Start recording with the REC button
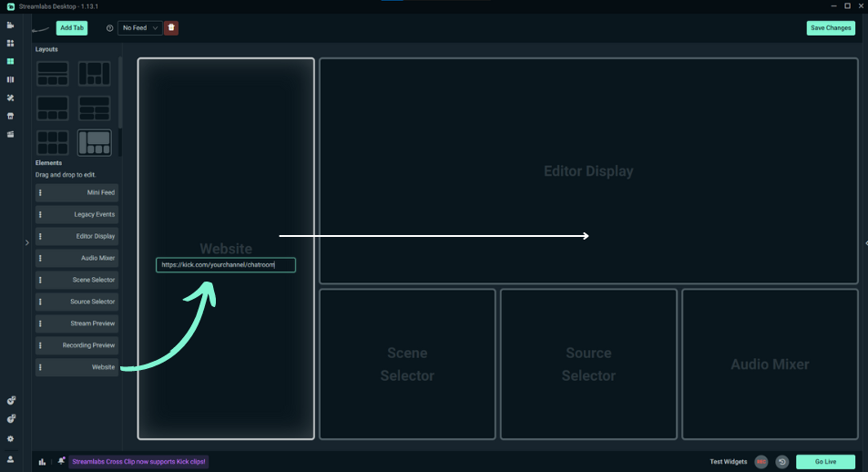Screen dimensions: 868x472 click(x=761, y=461)
